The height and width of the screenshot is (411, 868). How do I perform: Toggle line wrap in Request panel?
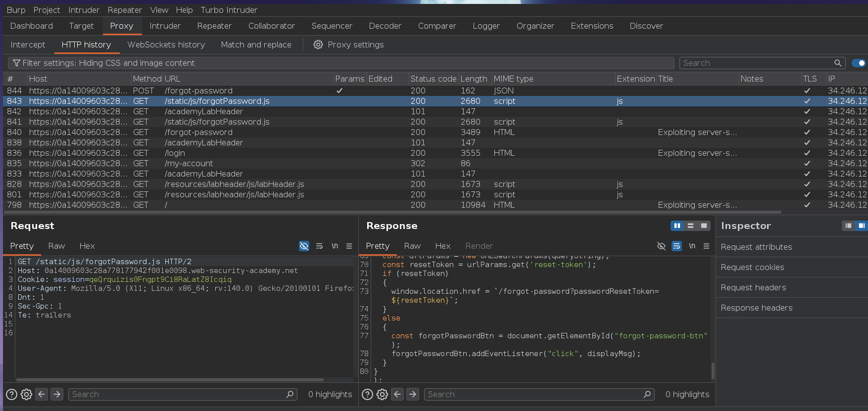point(320,246)
